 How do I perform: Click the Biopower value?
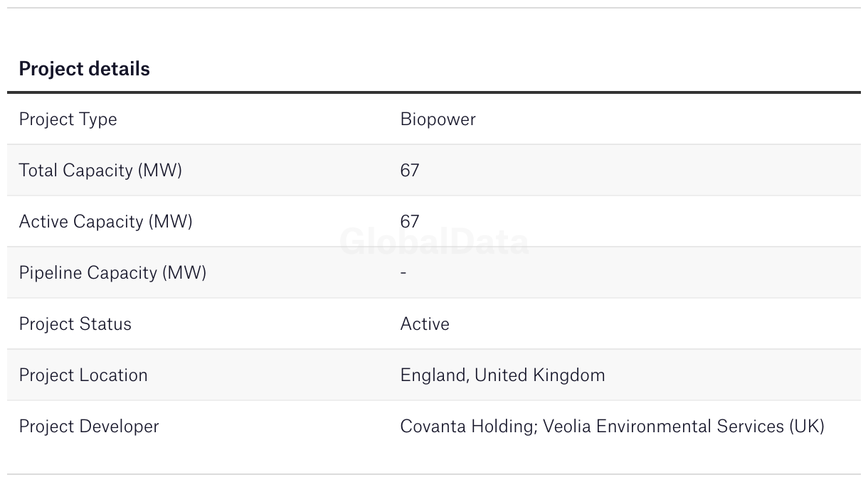pos(438,119)
